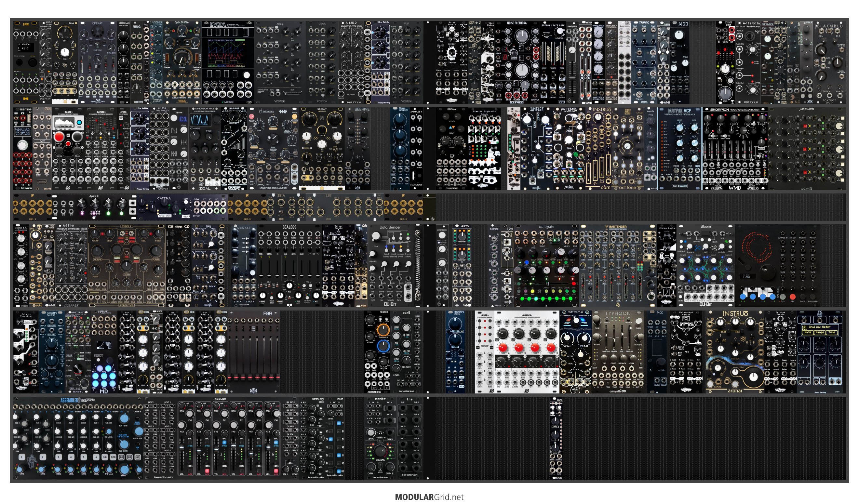The image size is (859, 504).
Task: Select the Doepfer A-111-6 synth voice
Action: pyautogui.click(x=72, y=265)
